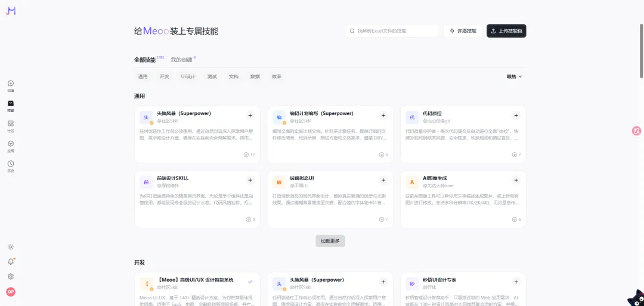Image resolution: width=644 pixels, height=306 pixels.
Task: Click the pink floating translate icon
Action: pyautogui.click(x=637, y=131)
